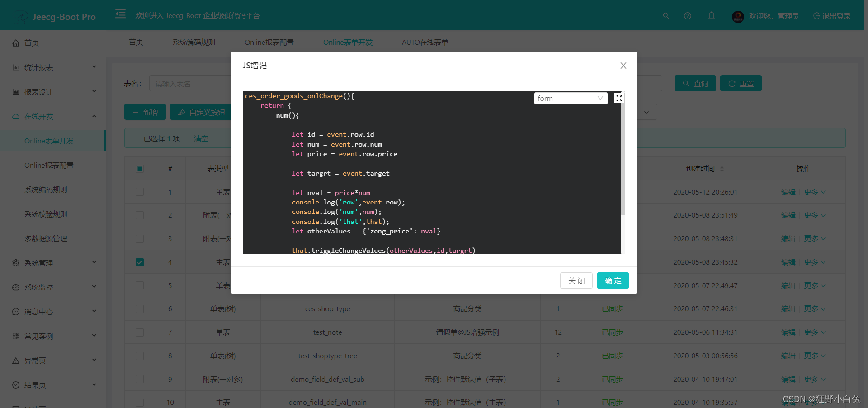This screenshot has height=408, width=868.
Task: Switch to the AUTO在线表单 tab
Action: coord(425,42)
